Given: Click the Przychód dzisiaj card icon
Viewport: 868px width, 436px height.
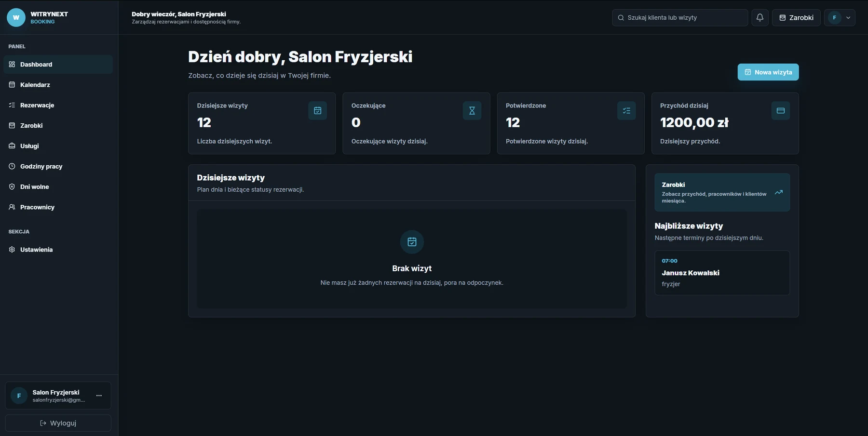Looking at the screenshot, I should (x=781, y=111).
